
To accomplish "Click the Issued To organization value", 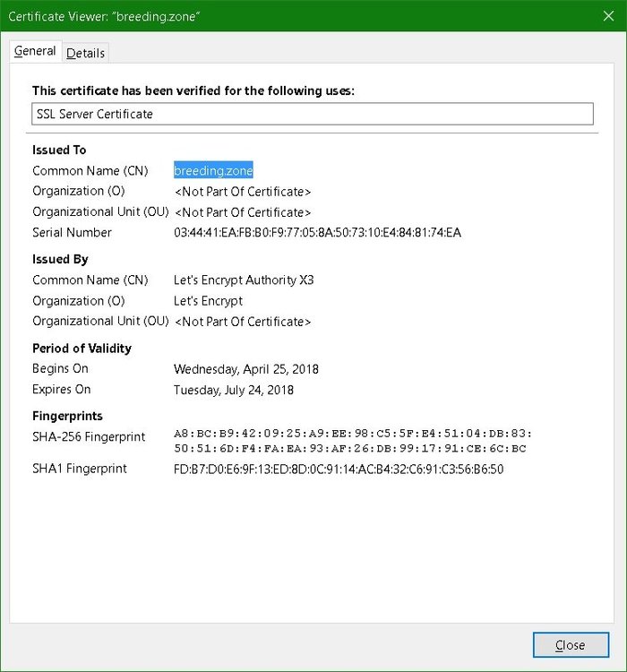I will pos(242,192).
